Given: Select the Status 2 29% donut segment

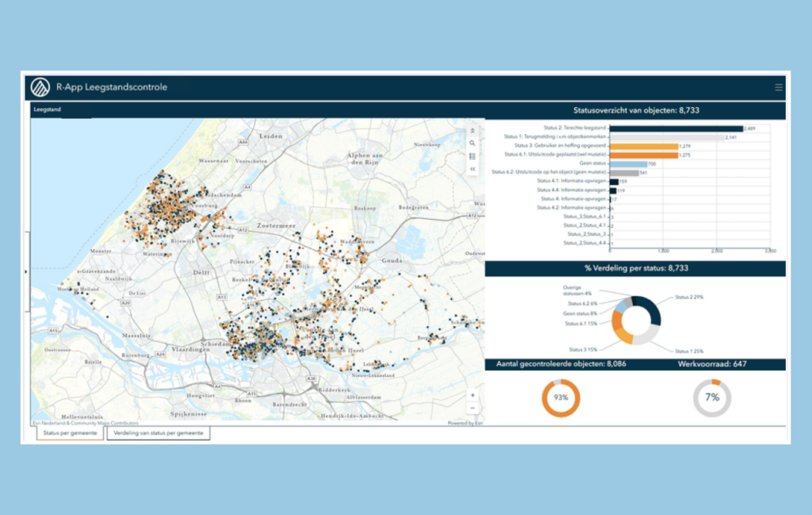Looking at the screenshot, I should point(650,308).
